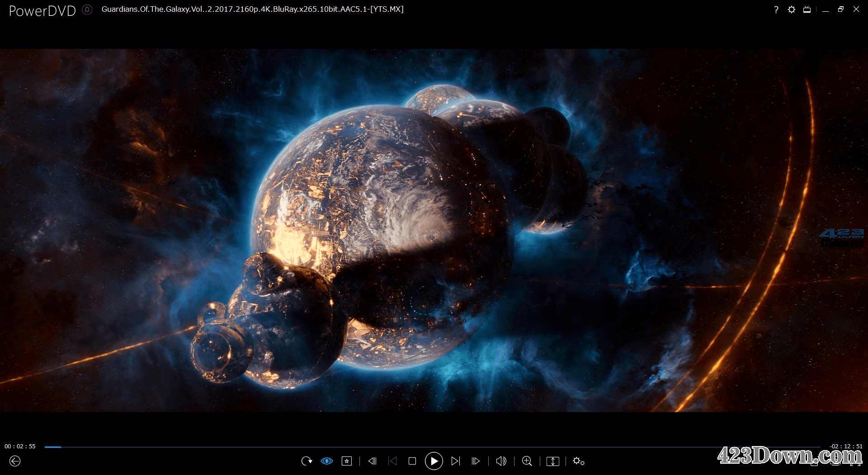This screenshot has height=475, width=868.
Task: Open the TV mode icon
Action: point(807,9)
